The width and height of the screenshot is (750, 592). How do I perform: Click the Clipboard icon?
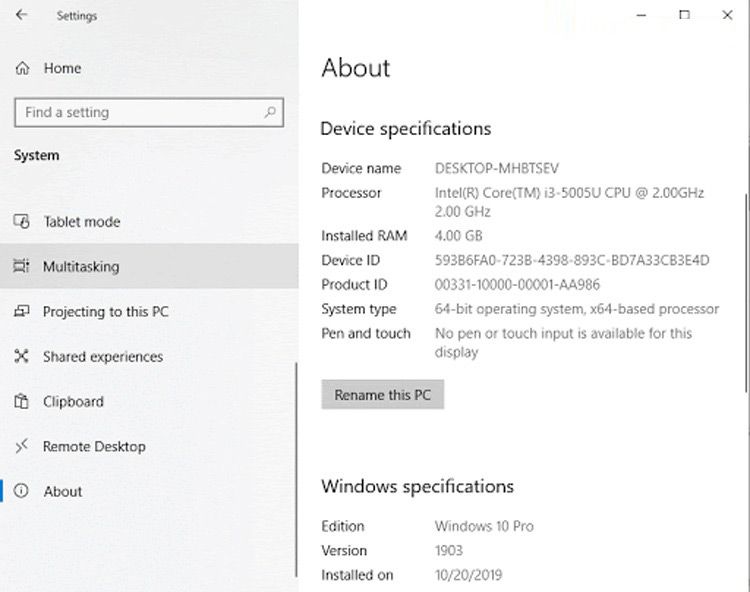click(22, 401)
